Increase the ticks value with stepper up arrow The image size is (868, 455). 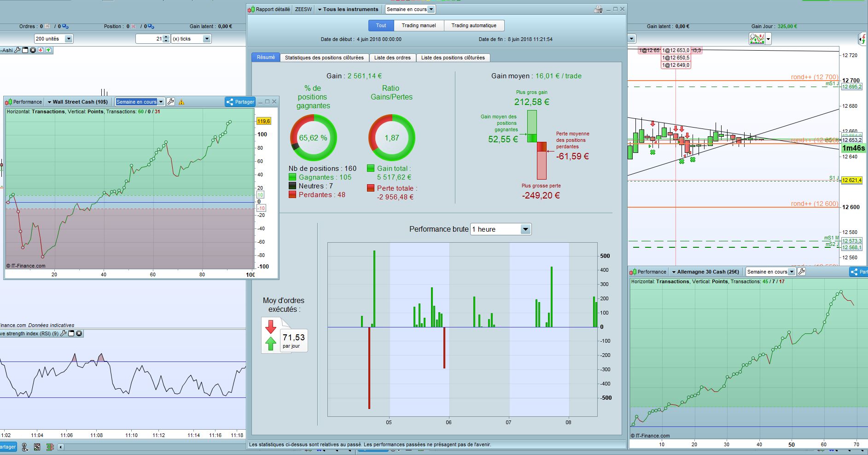coord(166,37)
